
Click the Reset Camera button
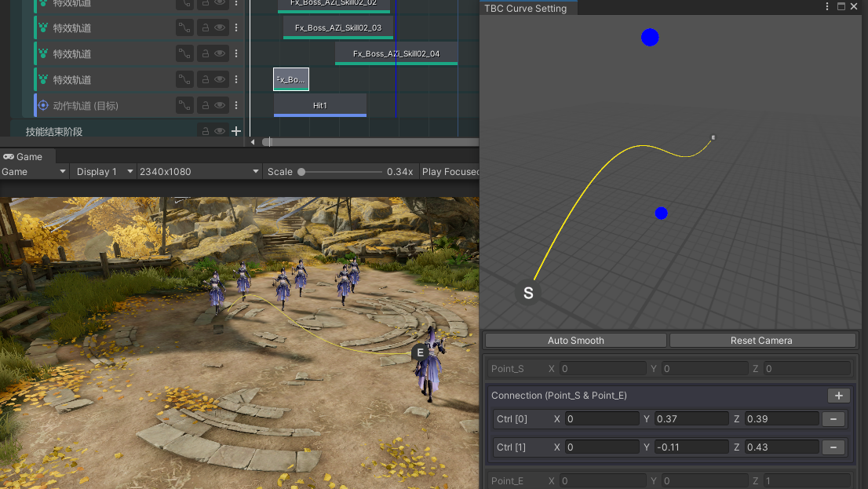coord(761,341)
